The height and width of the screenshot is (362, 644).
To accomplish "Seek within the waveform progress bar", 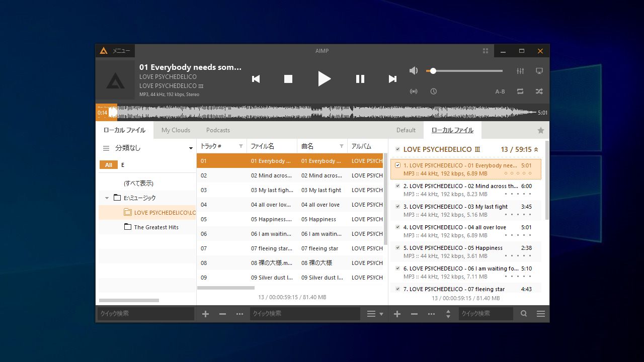I will tap(322, 113).
